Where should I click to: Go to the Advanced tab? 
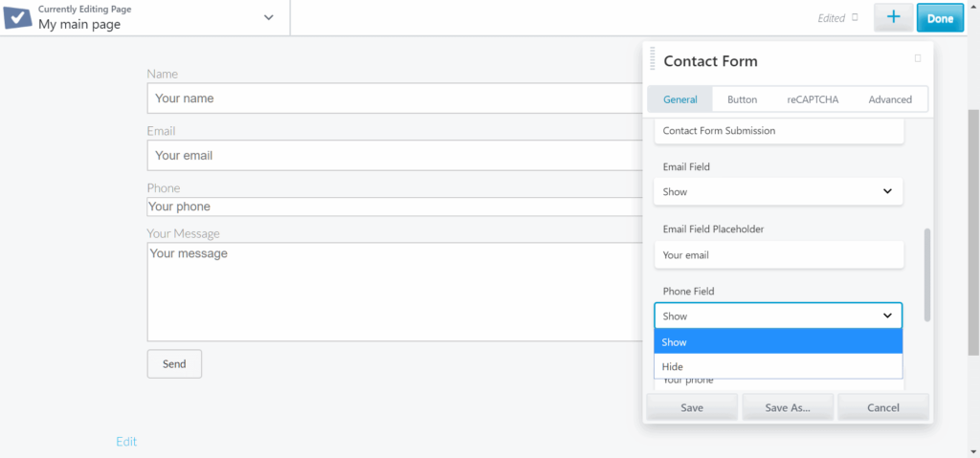(890, 99)
